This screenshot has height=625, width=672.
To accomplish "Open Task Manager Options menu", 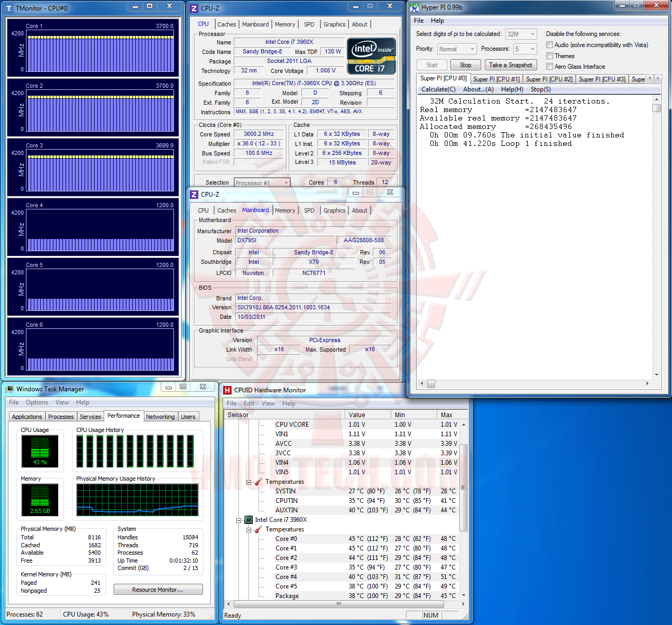I will click(37, 402).
